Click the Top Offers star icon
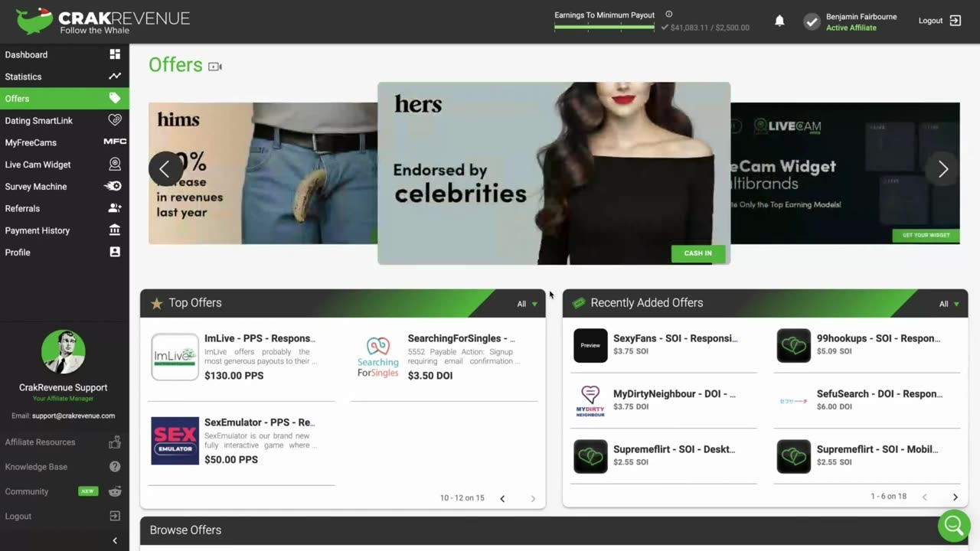Viewport: 980px width, 551px height. (x=157, y=304)
